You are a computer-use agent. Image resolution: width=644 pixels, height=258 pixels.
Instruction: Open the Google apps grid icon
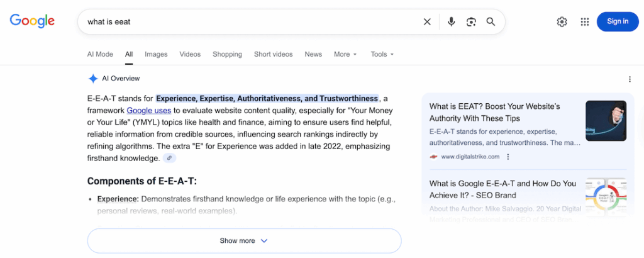pos(584,22)
